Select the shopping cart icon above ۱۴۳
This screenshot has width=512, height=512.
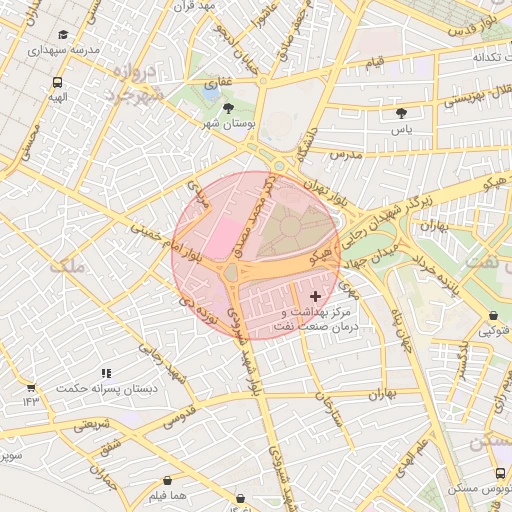(31, 388)
